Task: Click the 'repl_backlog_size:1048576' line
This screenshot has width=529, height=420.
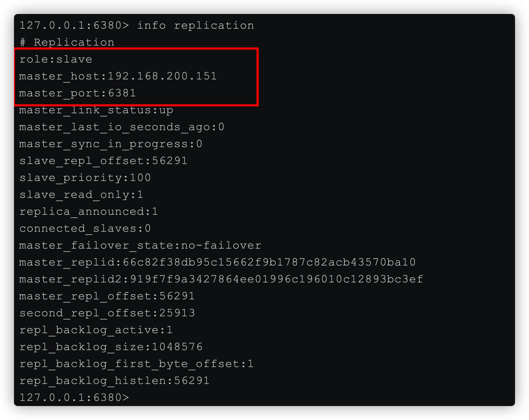Action: (111, 347)
